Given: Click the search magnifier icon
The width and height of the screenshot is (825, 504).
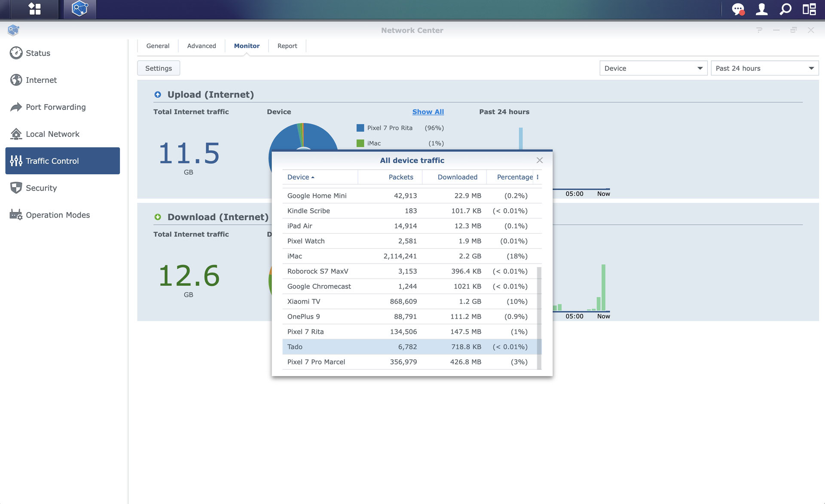Looking at the screenshot, I should [x=785, y=9].
